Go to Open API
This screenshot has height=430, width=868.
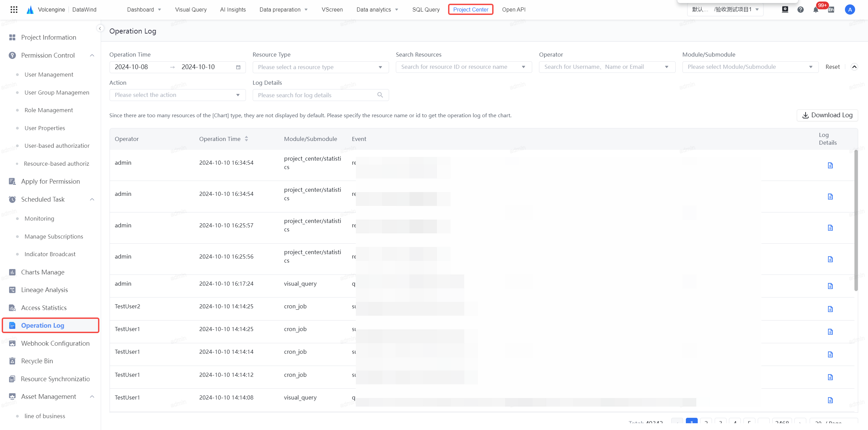(x=514, y=9)
